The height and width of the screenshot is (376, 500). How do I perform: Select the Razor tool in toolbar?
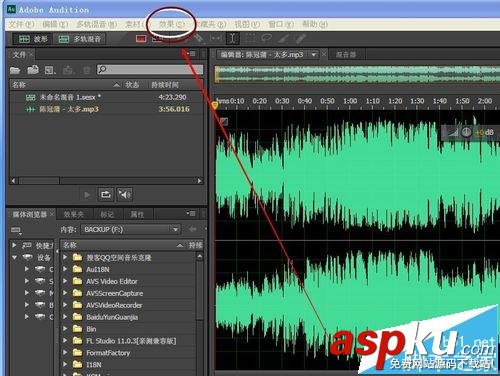tap(199, 39)
